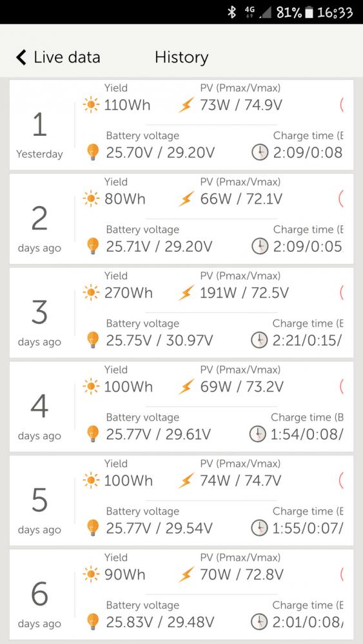
Task: Tap the light bulb icon beside 25.83V / 29.48V
Action: (x=93, y=622)
